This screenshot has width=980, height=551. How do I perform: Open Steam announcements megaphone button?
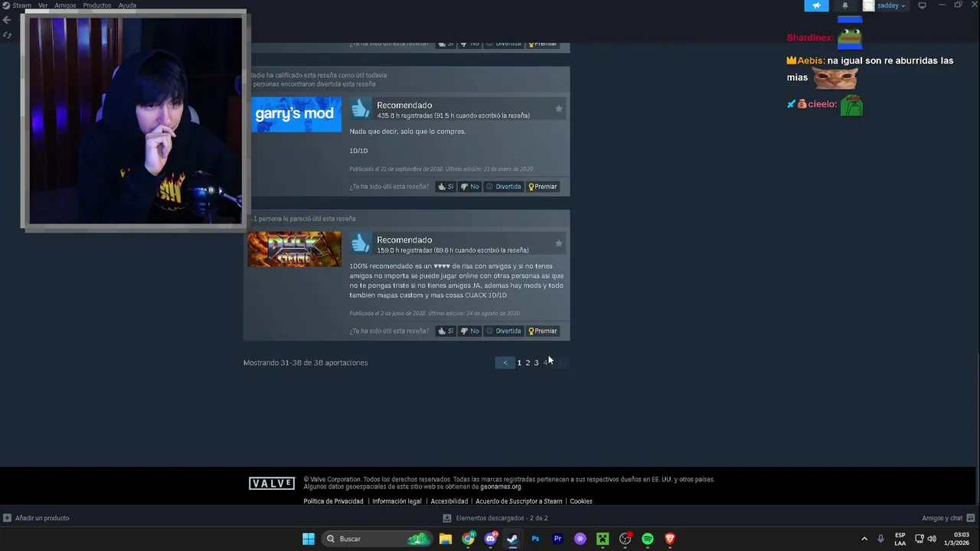click(x=816, y=5)
